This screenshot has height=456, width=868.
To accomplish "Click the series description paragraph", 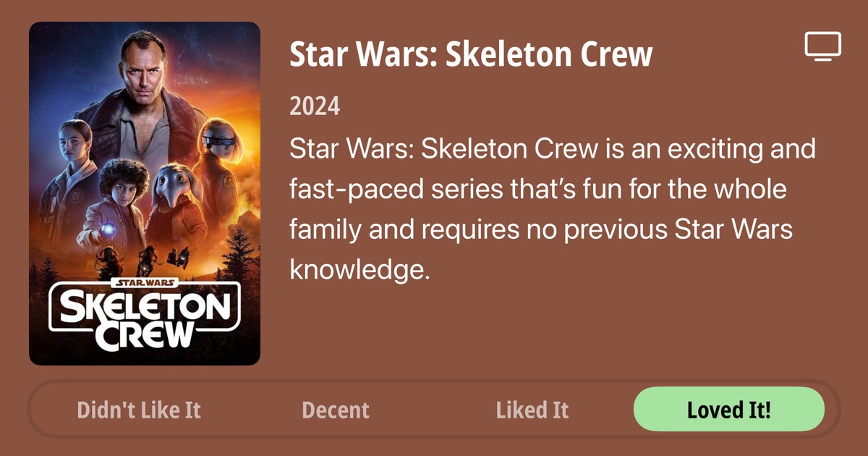I will 552,210.
